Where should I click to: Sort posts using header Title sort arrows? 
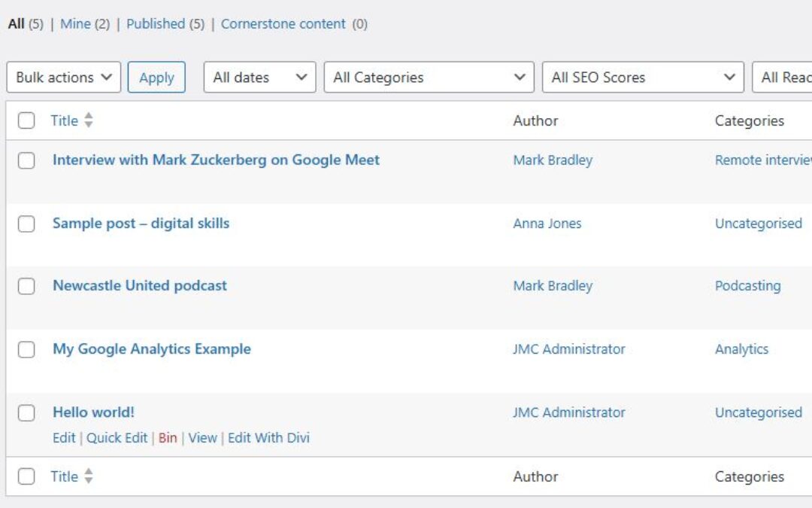(x=89, y=120)
